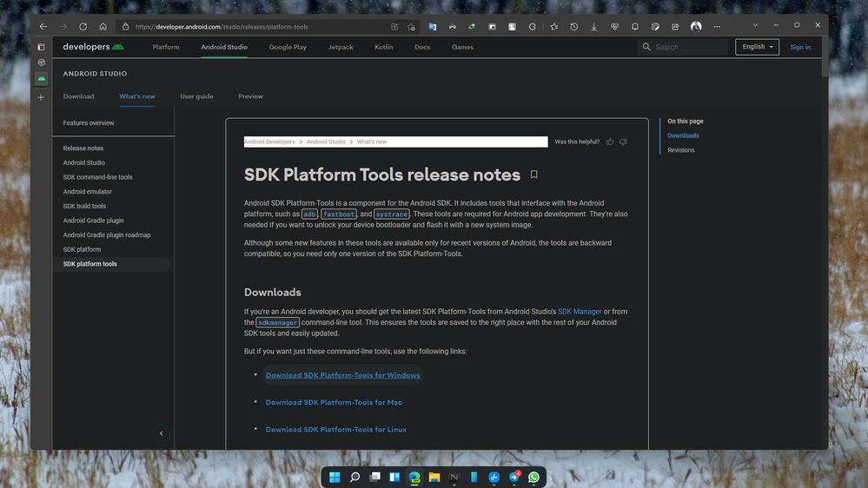Download SDK Platform-Tools for Linux

pyautogui.click(x=336, y=429)
